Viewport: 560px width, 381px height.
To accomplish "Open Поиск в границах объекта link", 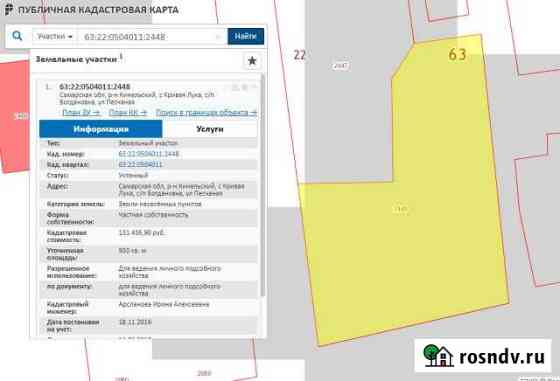I will click(206, 113).
